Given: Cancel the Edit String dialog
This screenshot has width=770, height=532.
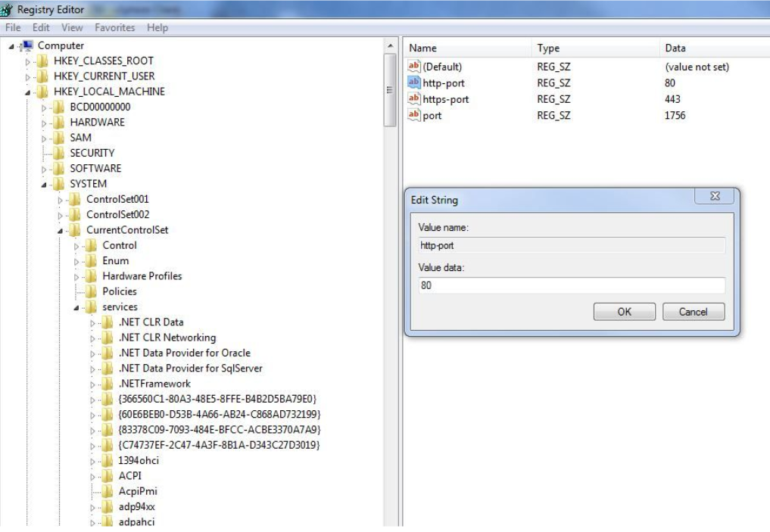Looking at the screenshot, I should point(694,311).
